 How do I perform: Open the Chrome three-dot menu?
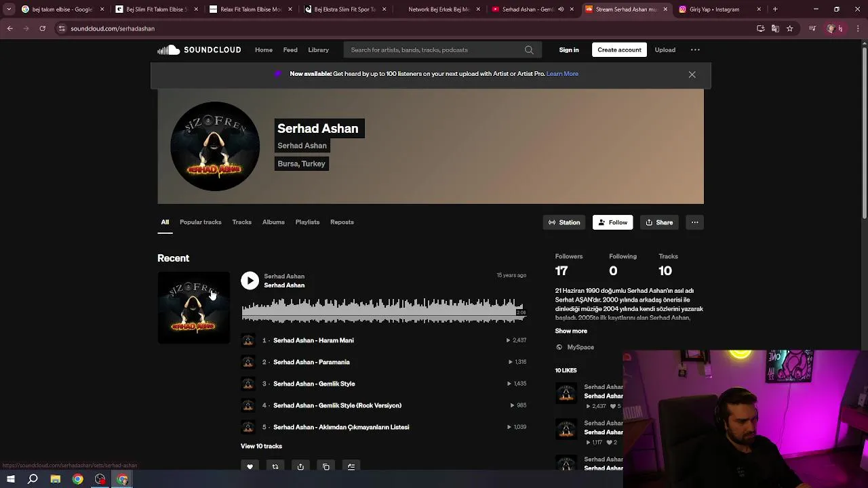point(859,28)
